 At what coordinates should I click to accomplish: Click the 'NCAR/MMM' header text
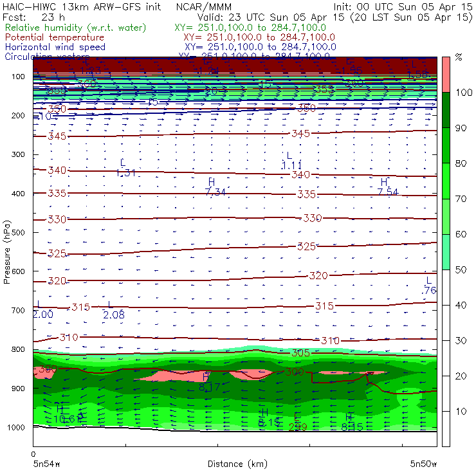(x=204, y=6)
